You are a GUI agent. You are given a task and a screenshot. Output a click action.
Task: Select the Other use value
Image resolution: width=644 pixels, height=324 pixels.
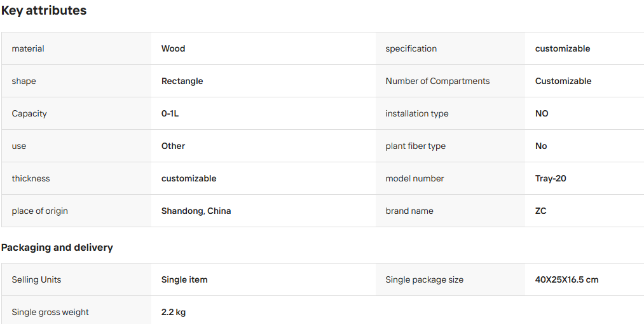[x=174, y=146]
